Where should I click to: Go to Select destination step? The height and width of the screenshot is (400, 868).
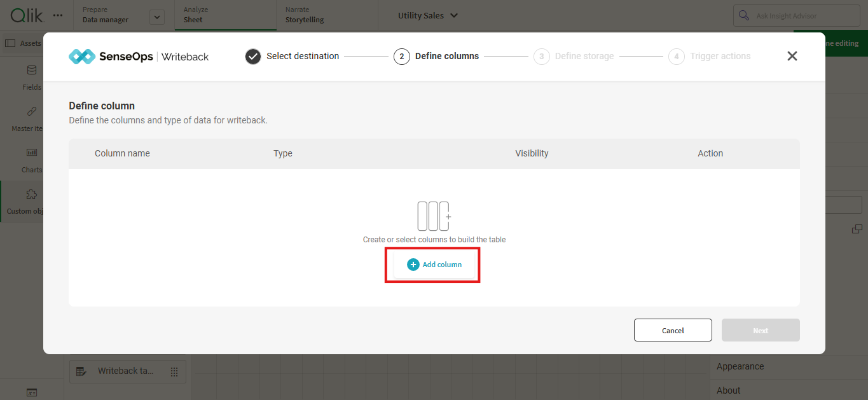coord(293,56)
